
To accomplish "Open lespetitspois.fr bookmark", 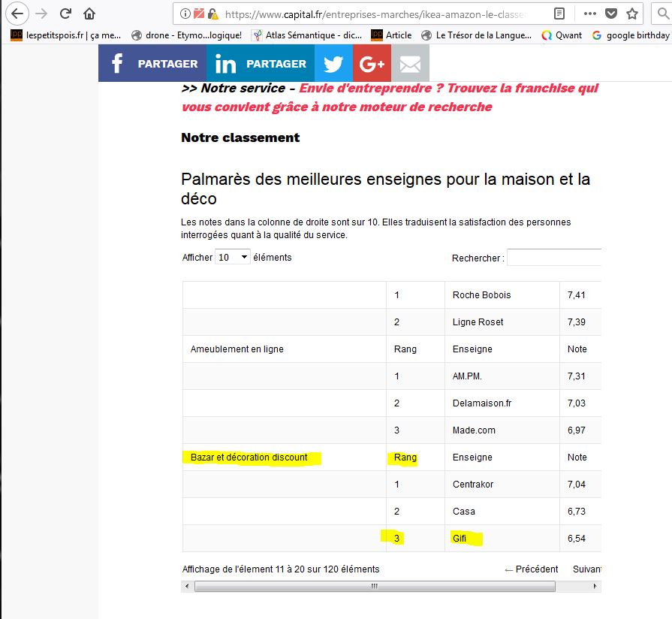I will [x=65, y=35].
